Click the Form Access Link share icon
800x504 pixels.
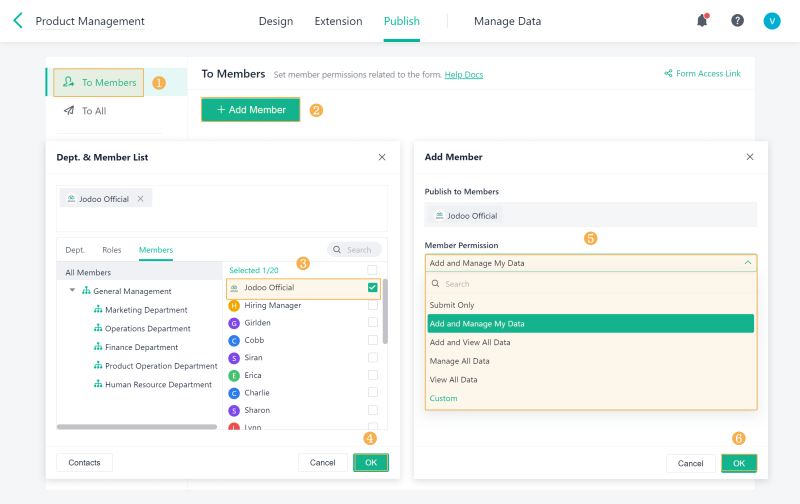668,74
